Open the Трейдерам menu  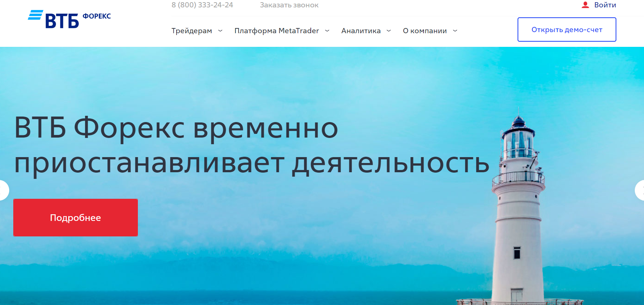[x=192, y=31]
